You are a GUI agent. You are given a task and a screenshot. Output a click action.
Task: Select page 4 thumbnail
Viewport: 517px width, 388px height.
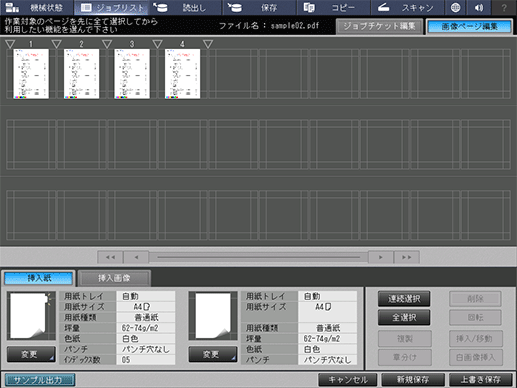coord(182,74)
